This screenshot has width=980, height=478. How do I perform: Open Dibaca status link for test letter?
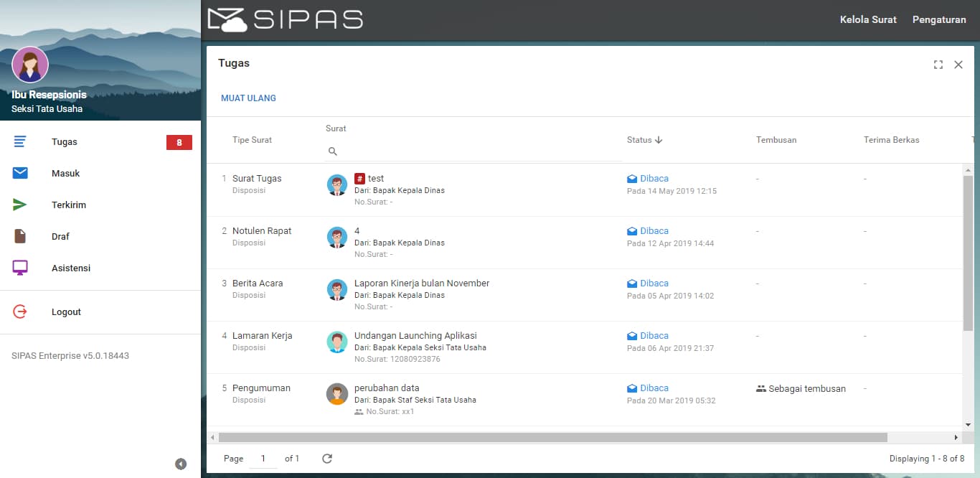[654, 179]
